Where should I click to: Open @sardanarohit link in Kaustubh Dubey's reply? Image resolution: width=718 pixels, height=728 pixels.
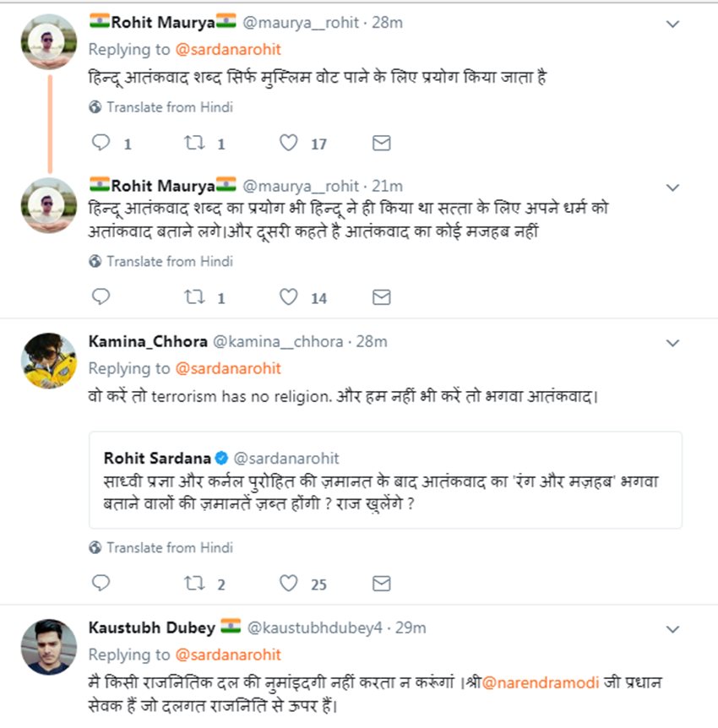228,655
